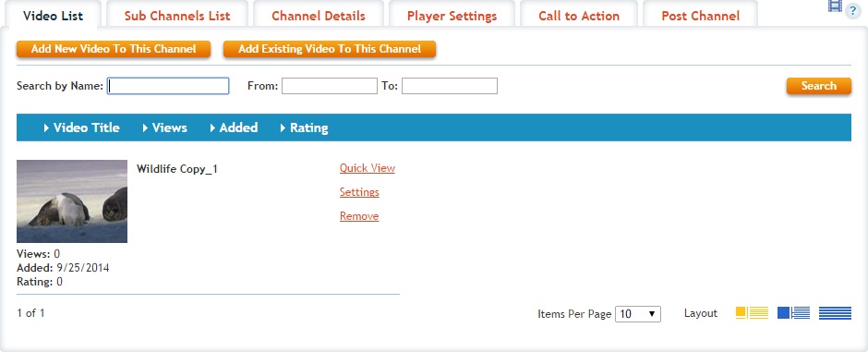Open Settings link for Wildlife Copy_1
The image size is (868, 352).
359,191
